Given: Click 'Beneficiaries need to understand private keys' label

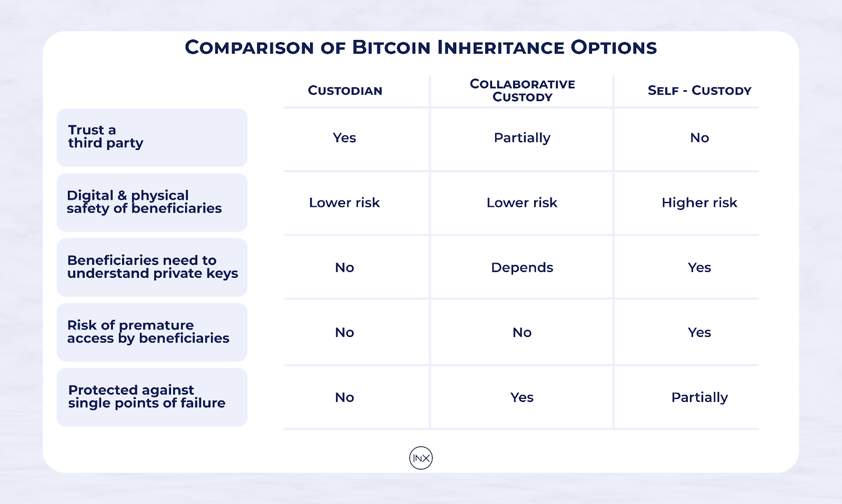Looking at the screenshot, I should 152,267.
